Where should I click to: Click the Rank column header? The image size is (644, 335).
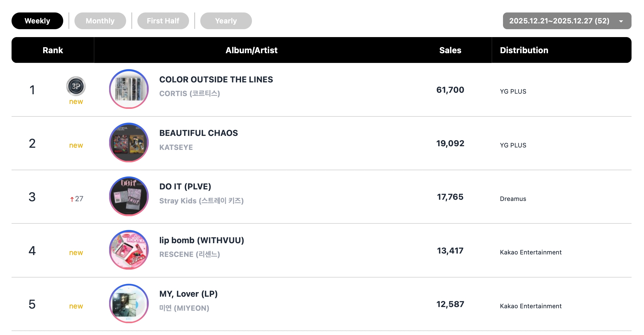(x=53, y=50)
